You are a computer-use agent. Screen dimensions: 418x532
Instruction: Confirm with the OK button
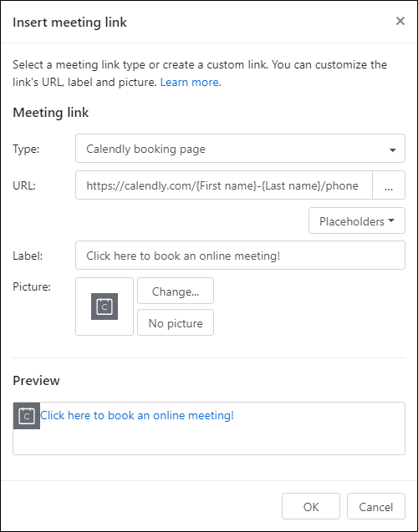coord(311,506)
